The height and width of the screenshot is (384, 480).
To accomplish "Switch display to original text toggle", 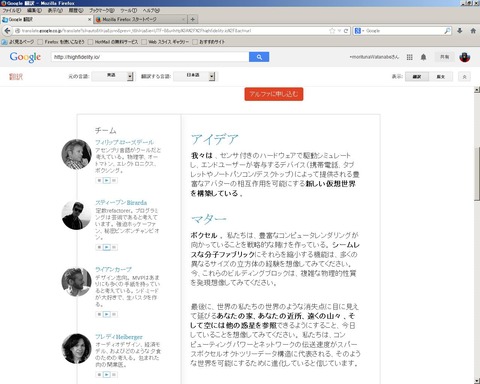I will coord(441,77).
